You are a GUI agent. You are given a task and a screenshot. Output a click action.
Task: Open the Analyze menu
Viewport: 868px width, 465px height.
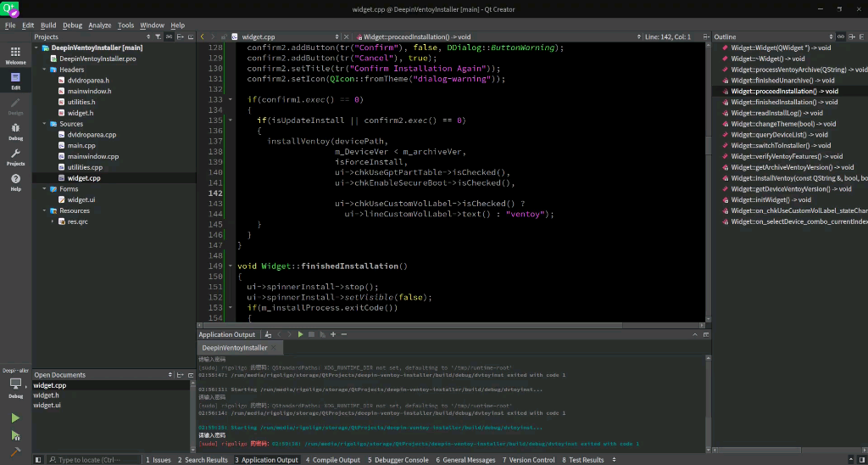(100, 25)
